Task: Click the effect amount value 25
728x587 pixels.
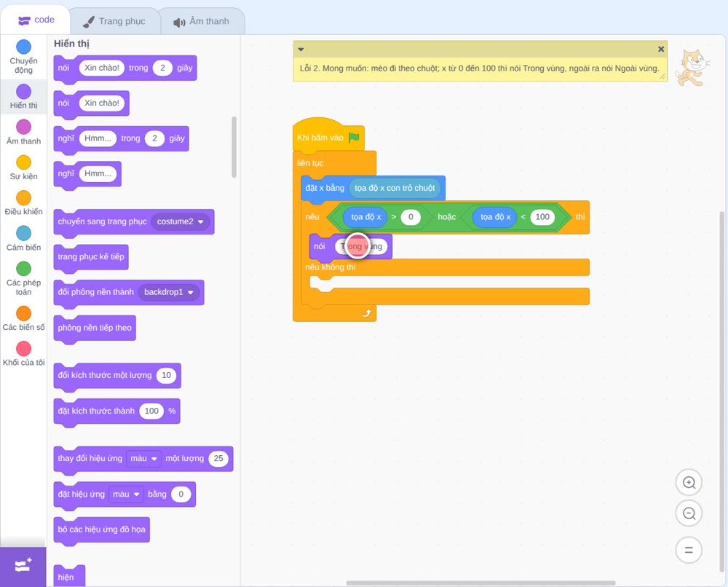Action: tap(218, 458)
